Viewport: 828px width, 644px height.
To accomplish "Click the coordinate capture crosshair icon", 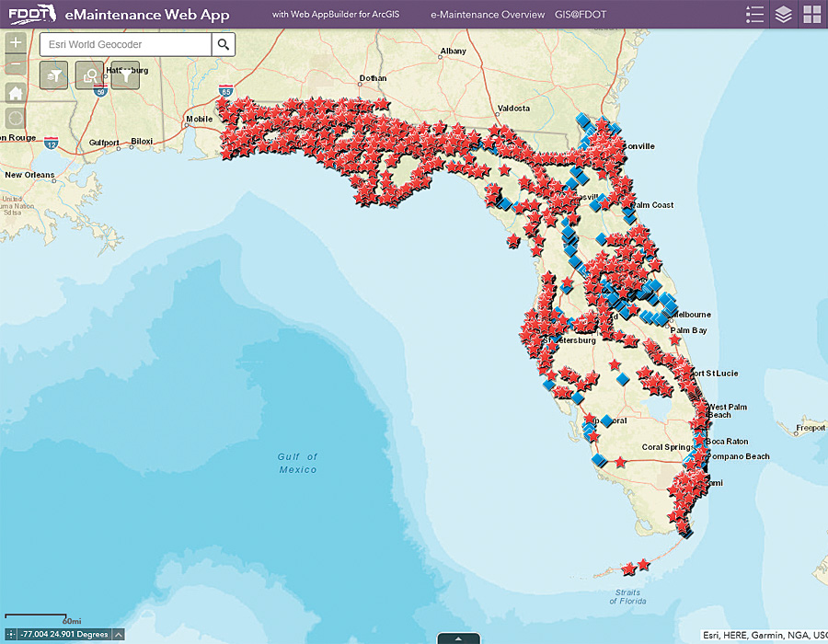I will (10, 635).
